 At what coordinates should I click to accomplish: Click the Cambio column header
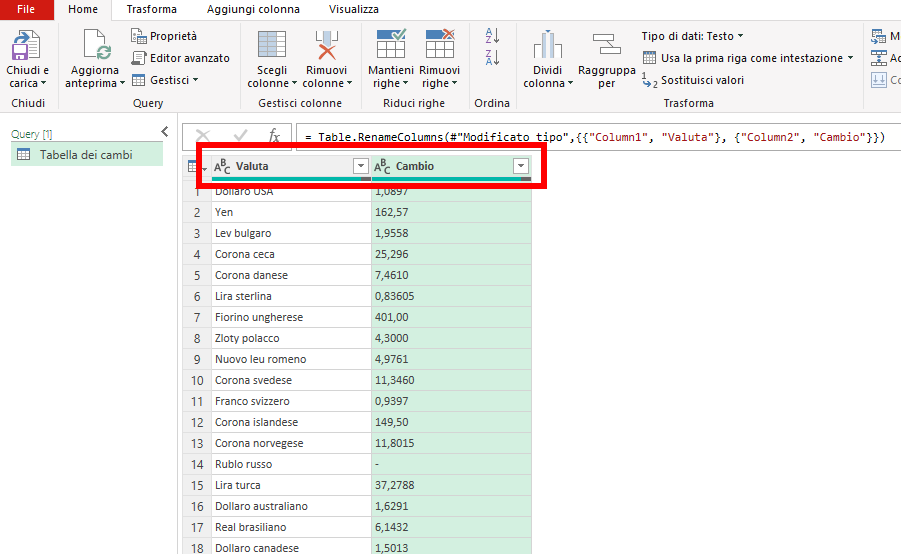click(452, 166)
